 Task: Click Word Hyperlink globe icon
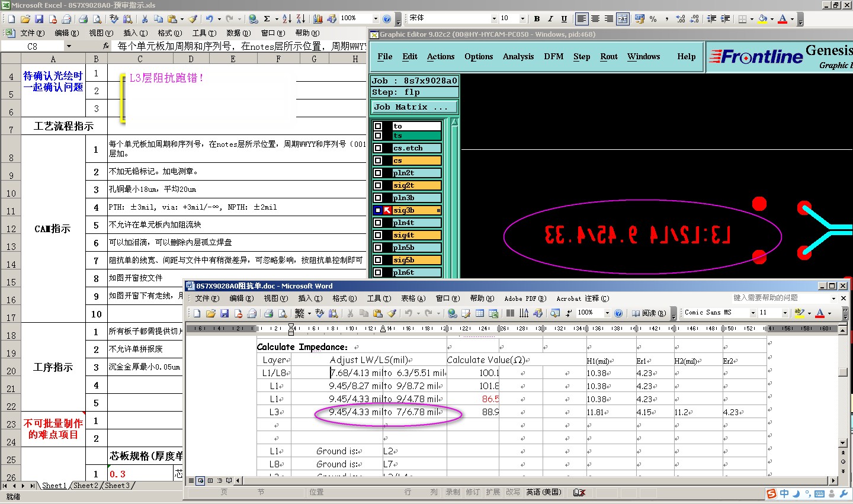coord(453,313)
